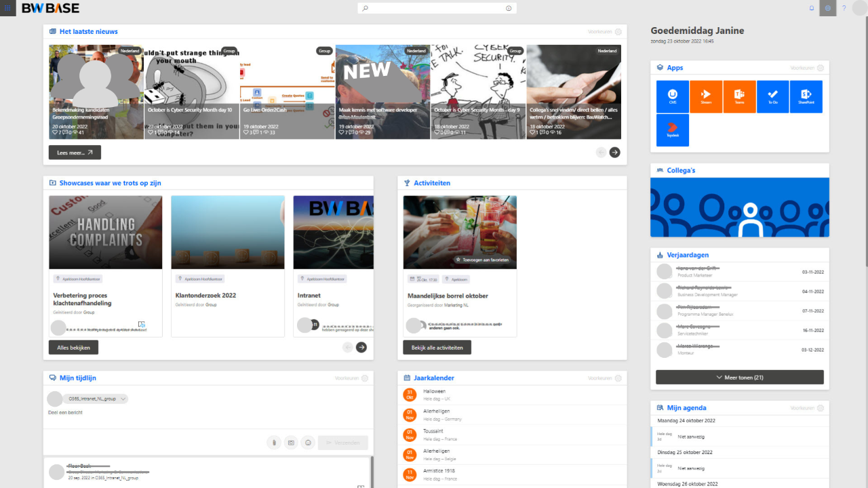The height and width of the screenshot is (488, 868).
Task: Launch the Topdesk app tile
Action: [x=673, y=130]
